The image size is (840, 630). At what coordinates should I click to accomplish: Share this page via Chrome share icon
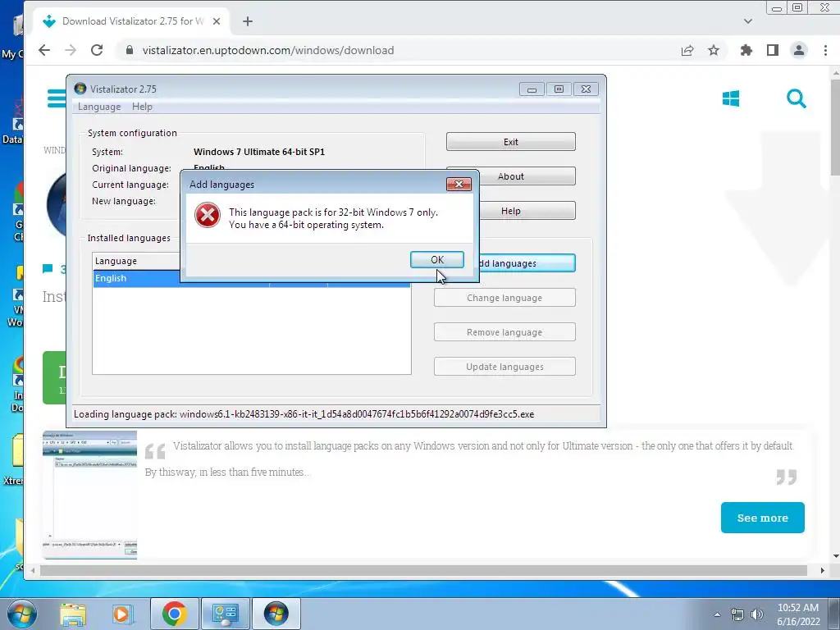pyautogui.click(x=687, y=50)
